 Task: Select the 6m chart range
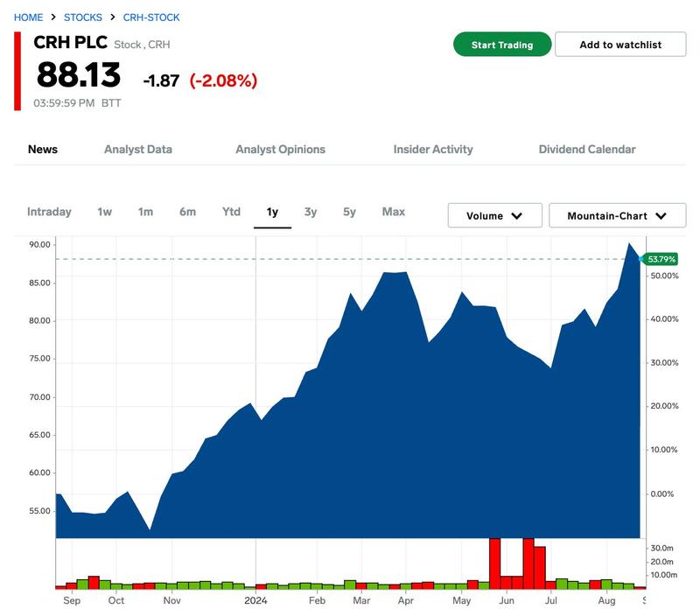click(x=187, y=212)
